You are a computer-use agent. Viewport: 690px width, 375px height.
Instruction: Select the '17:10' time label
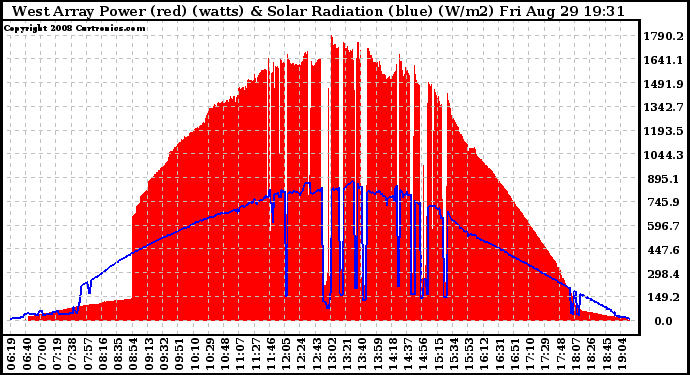tap(530, 354)
